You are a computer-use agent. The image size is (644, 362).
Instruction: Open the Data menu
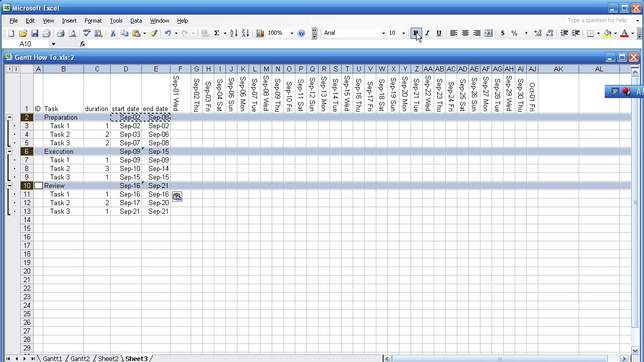tap(136, 21)
